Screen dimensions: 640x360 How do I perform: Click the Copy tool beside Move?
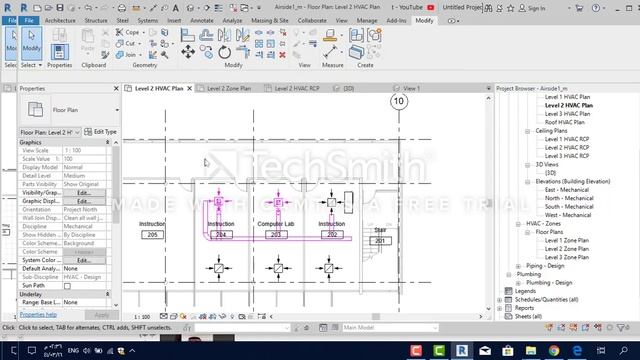point(206,52)
